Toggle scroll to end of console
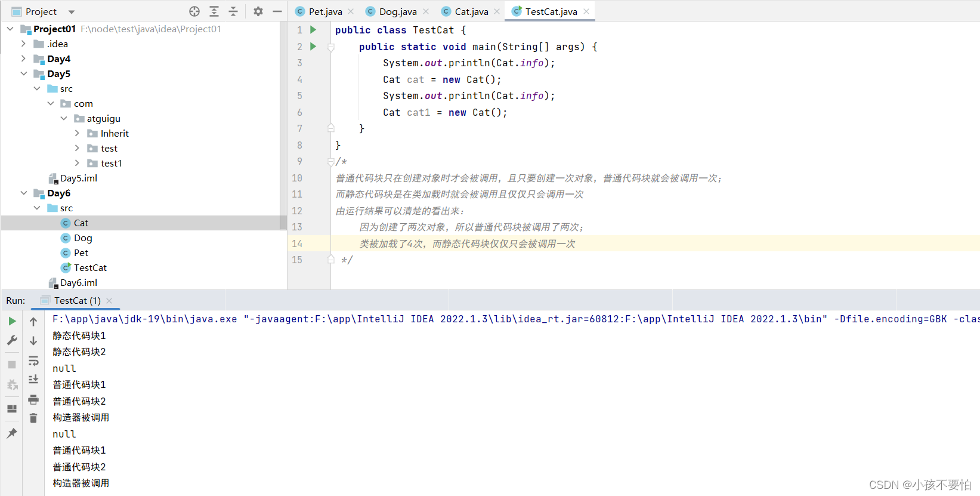 [x=33, y=379]
